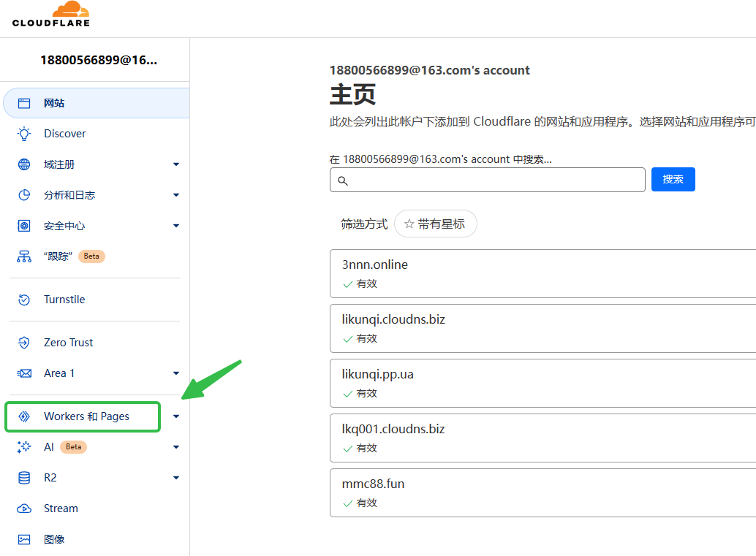
Task: Expand the Workers 和 Pages arrow
Action: (176, 417)
